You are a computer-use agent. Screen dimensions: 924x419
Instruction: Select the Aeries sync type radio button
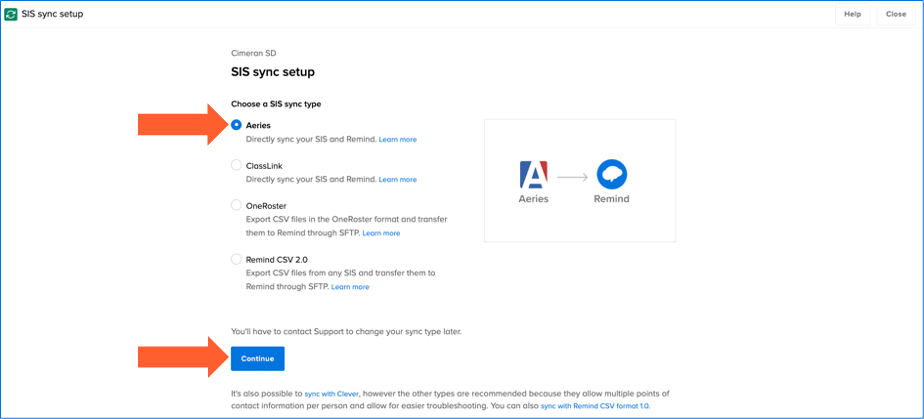point(236,125)
